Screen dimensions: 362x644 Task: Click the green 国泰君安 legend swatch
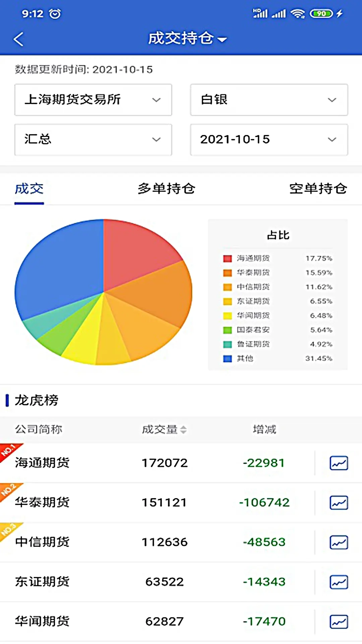tap(228, 330)
